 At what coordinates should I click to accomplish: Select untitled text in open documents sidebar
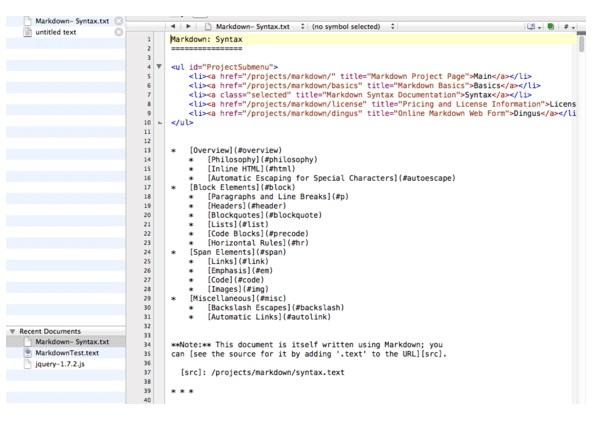[56, 32]
